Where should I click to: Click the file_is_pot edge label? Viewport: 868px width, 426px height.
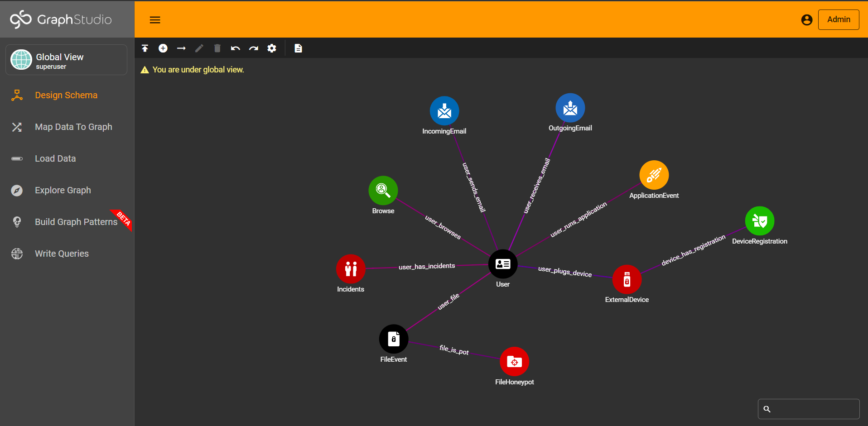[454, 349]
